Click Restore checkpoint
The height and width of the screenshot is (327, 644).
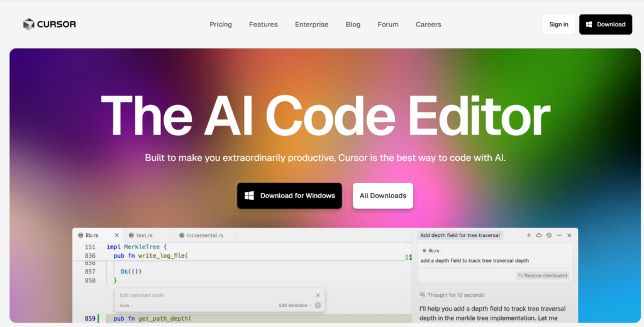[543, 275]
